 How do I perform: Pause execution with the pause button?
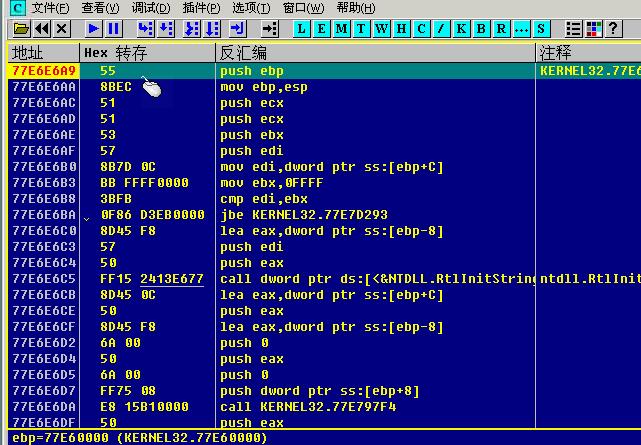(113, 29)
